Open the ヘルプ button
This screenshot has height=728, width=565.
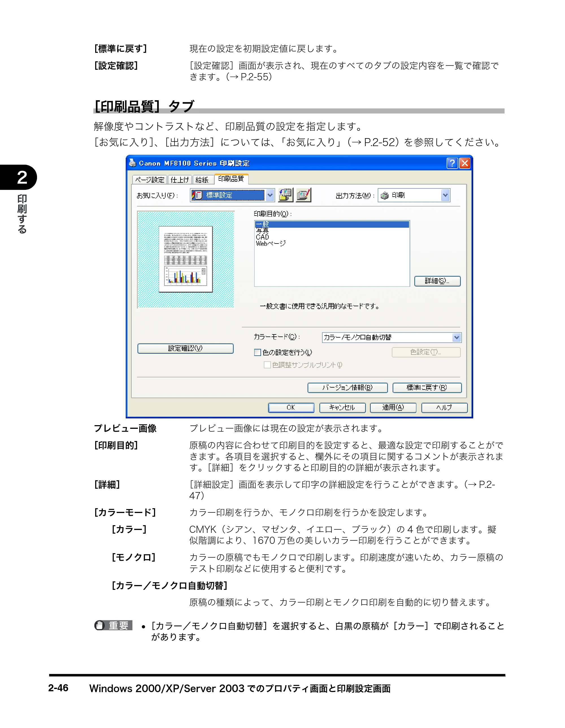point(444,408)
